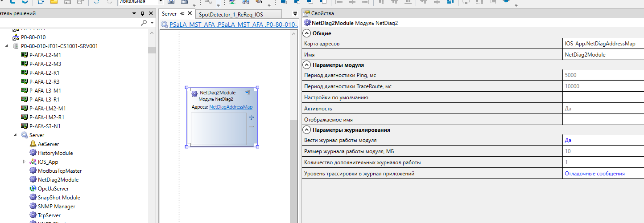Click the empty address list box
Viewport: 644px width, 223px height.
tap(219, 129)
